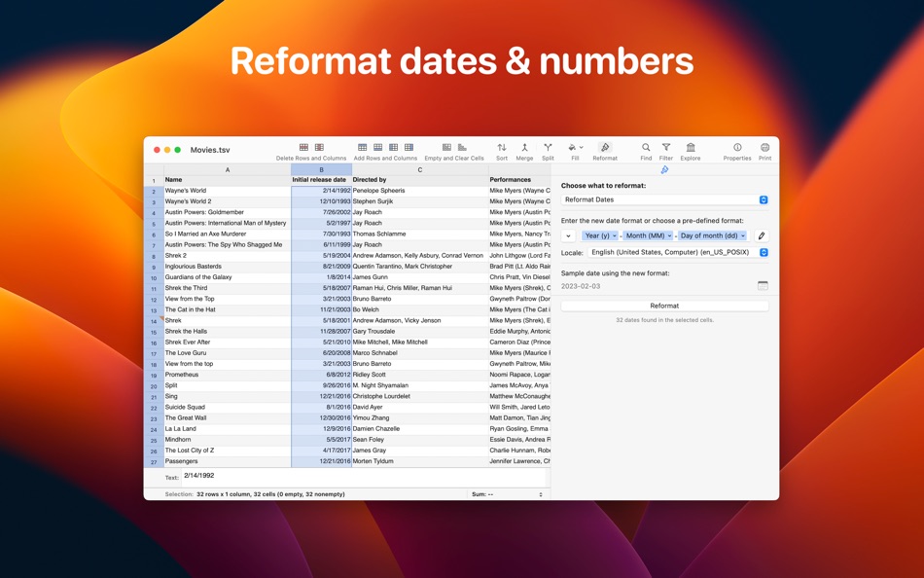Click the 'La La Land' cell
This screenshot has height=578, width=924.
pyautogui.click(x=228, y=429)
